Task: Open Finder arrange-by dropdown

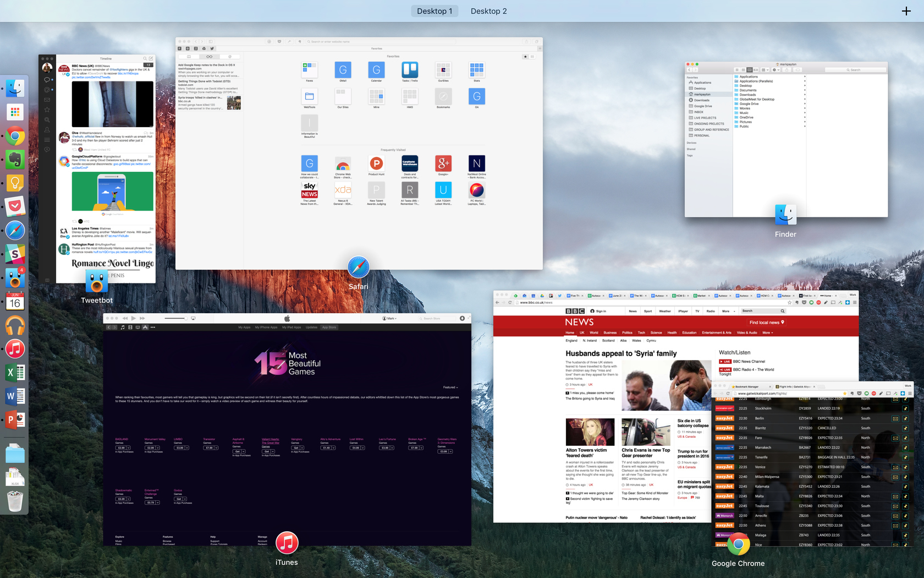Action: [x=765, y=70]
